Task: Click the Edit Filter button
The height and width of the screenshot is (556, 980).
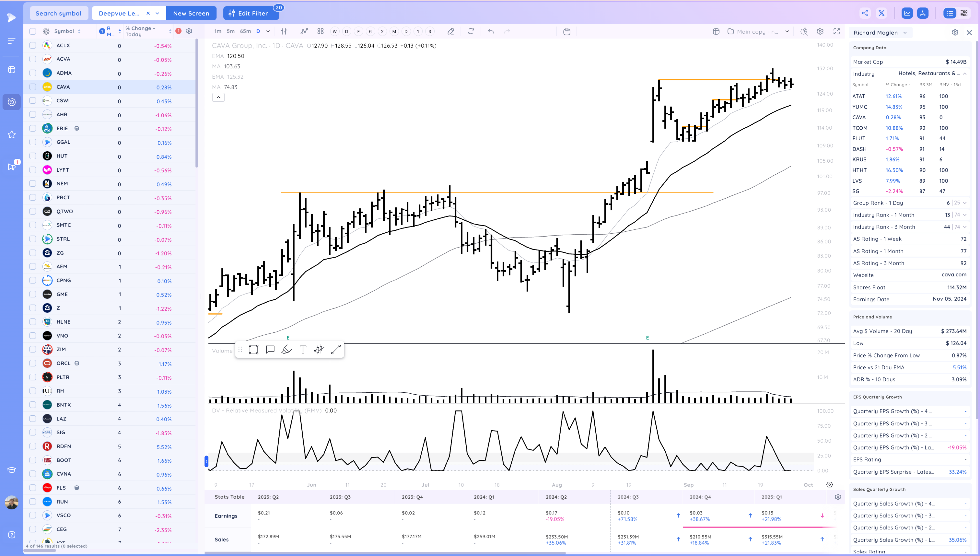Action: point(249,13)
